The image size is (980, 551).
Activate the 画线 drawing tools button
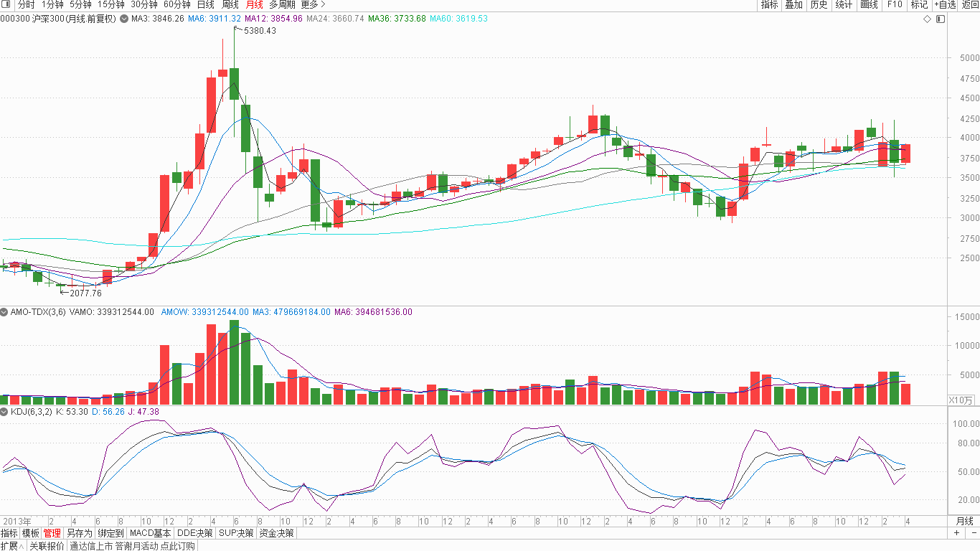click(x=869, y=5)
